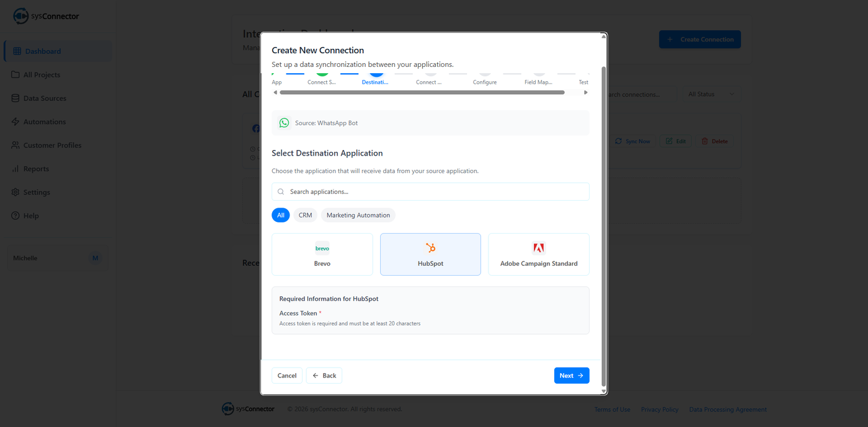Click the stepper scrollbar left arrow

[x=275, y=92]
